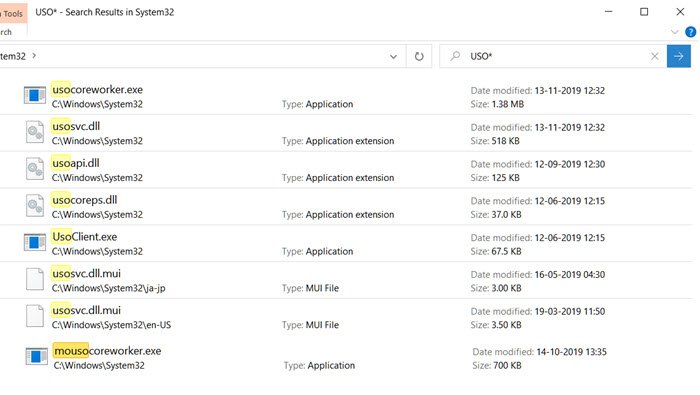
Task: Expand the ribbon with the chevron
Action: tap(675, 32)
